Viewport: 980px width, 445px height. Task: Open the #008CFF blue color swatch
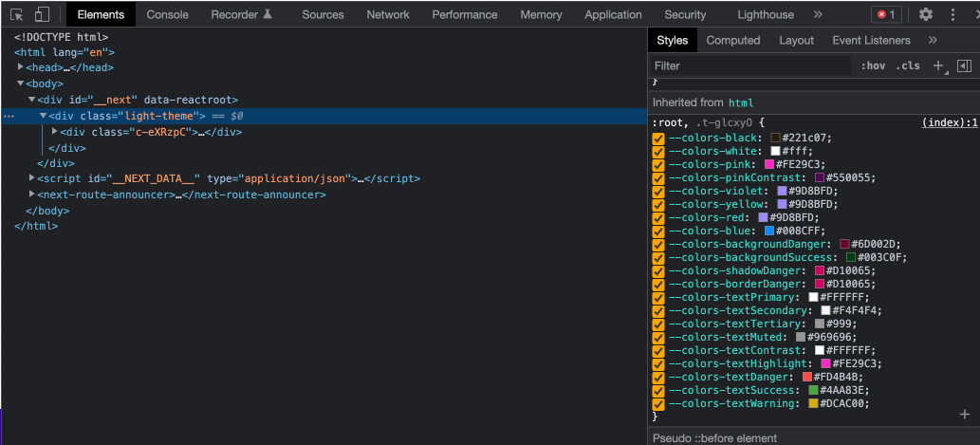coord(769,231)
